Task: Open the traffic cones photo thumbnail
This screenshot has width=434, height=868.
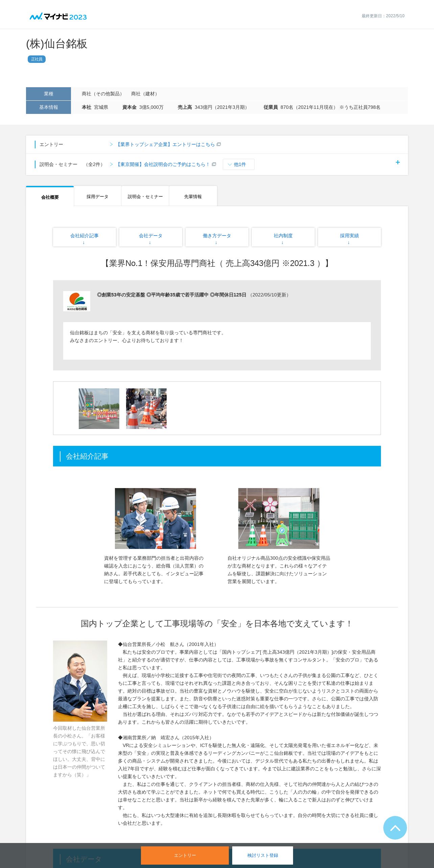Action: [146, 408]
